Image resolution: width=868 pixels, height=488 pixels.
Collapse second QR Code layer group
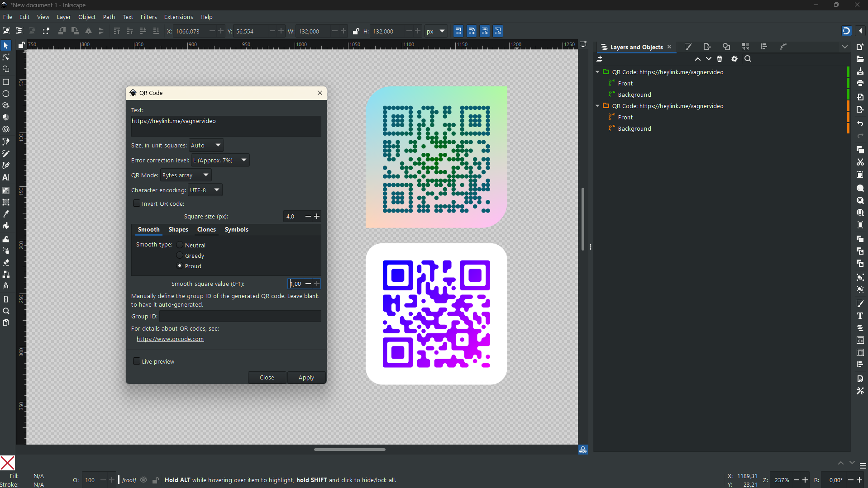[x=597, y=106]
